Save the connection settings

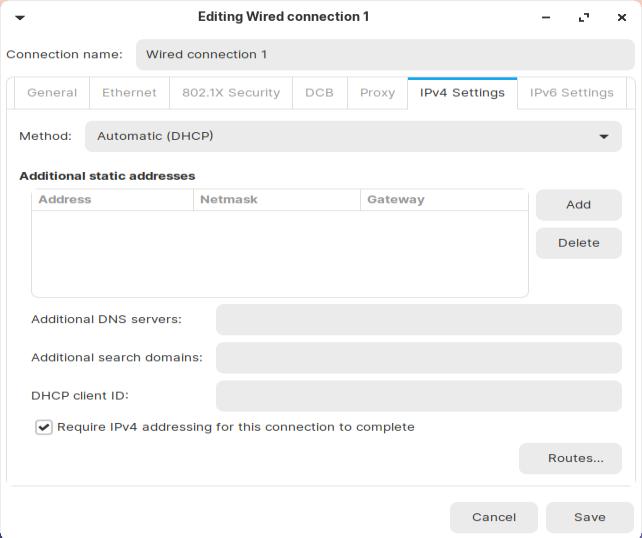589,517
